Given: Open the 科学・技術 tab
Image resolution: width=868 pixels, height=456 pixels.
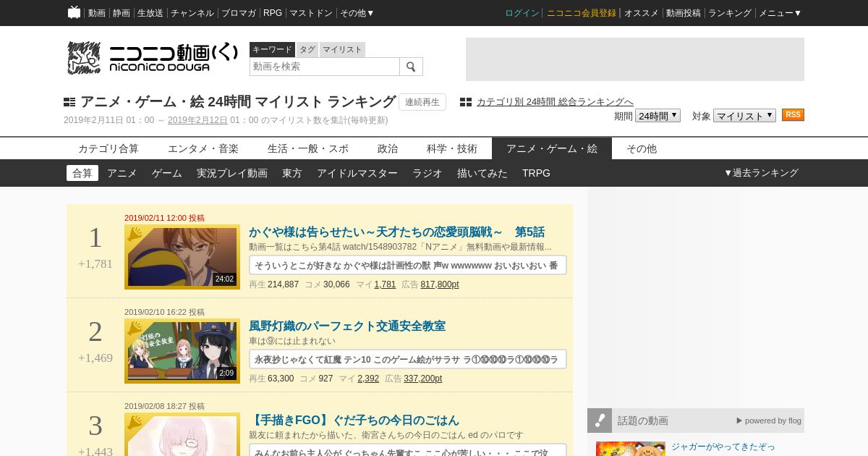Looking at the screenshot, I should [x=452, y=148].
